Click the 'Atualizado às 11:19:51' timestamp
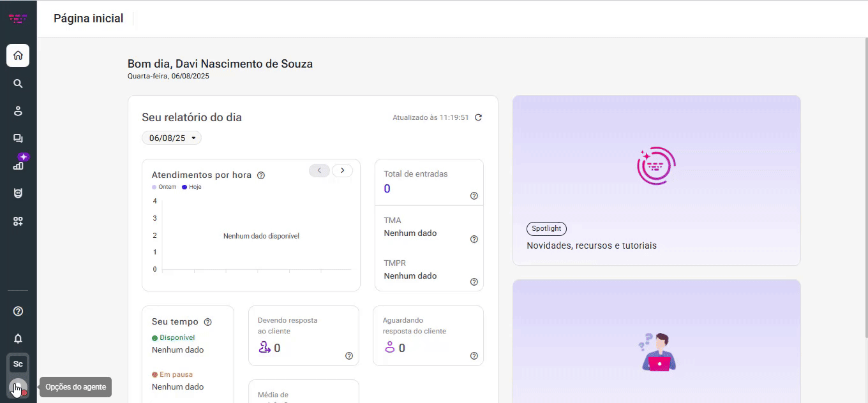Image resolution: width=868 pixels, height=403 pixels. pos(431,117)
